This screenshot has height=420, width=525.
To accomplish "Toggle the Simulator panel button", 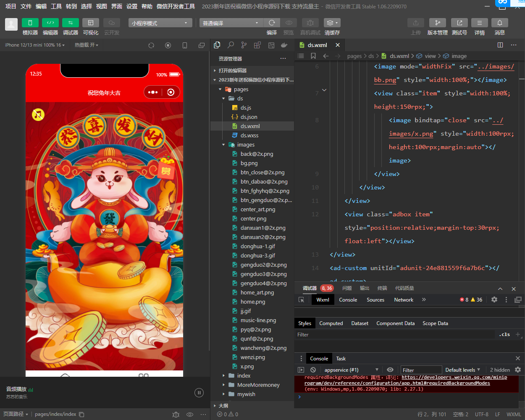I will click(x=30, y=23).
